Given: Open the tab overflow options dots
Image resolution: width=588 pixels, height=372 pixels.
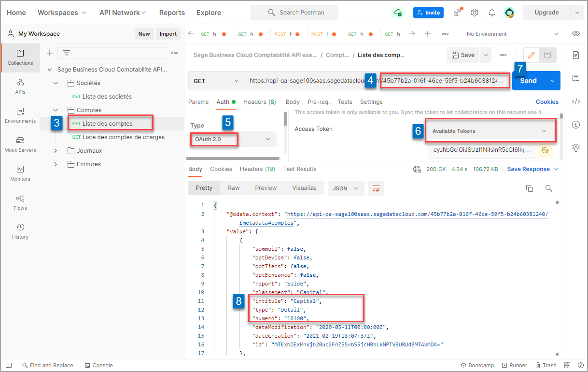Looking at the screenshot, I should (445, 34).
